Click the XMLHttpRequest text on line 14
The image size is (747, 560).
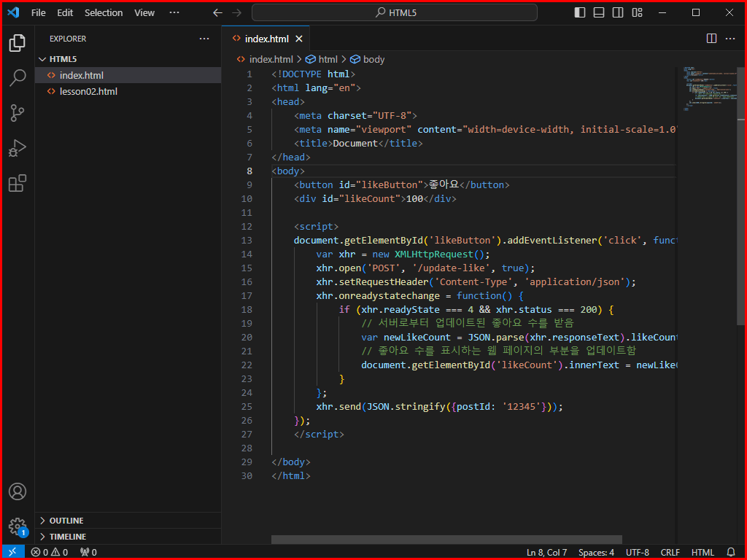pos(433,254)
